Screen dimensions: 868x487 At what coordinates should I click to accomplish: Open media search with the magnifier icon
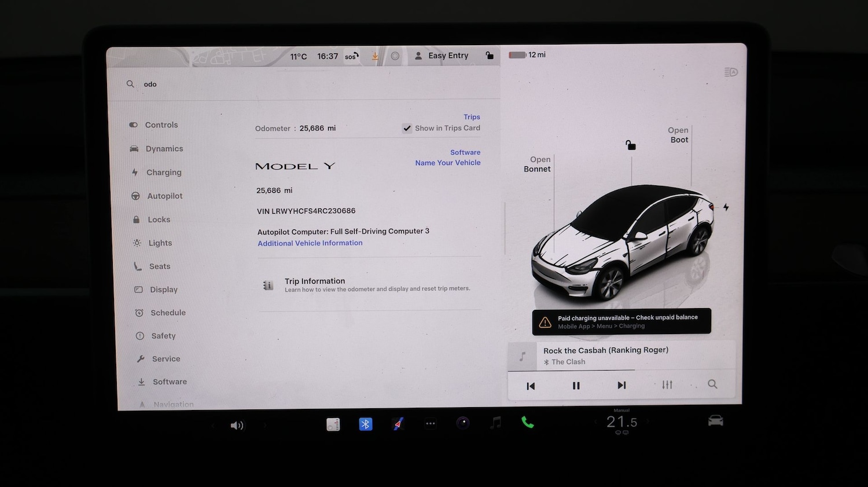pyautogui.click(x=712, y=384)
